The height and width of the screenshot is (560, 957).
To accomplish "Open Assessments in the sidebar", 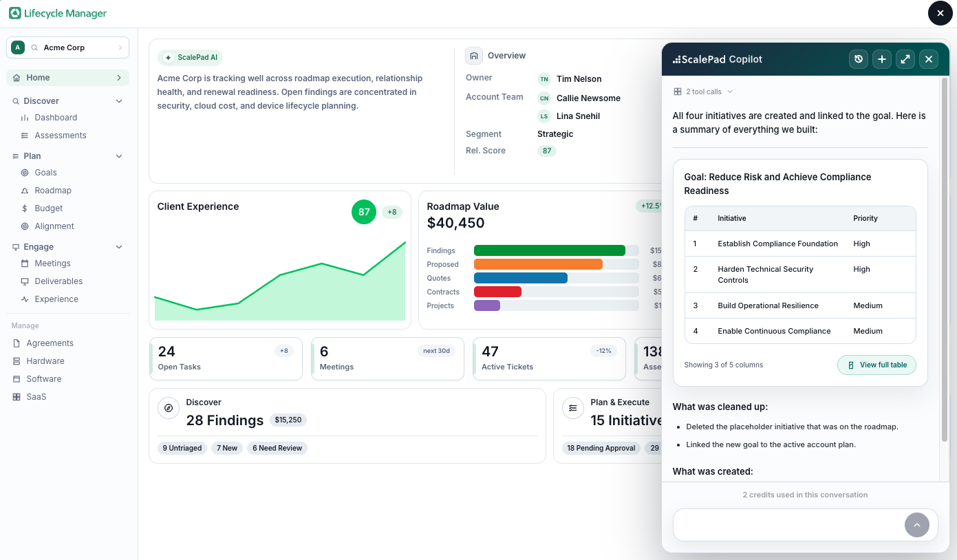I will [61, 136].
